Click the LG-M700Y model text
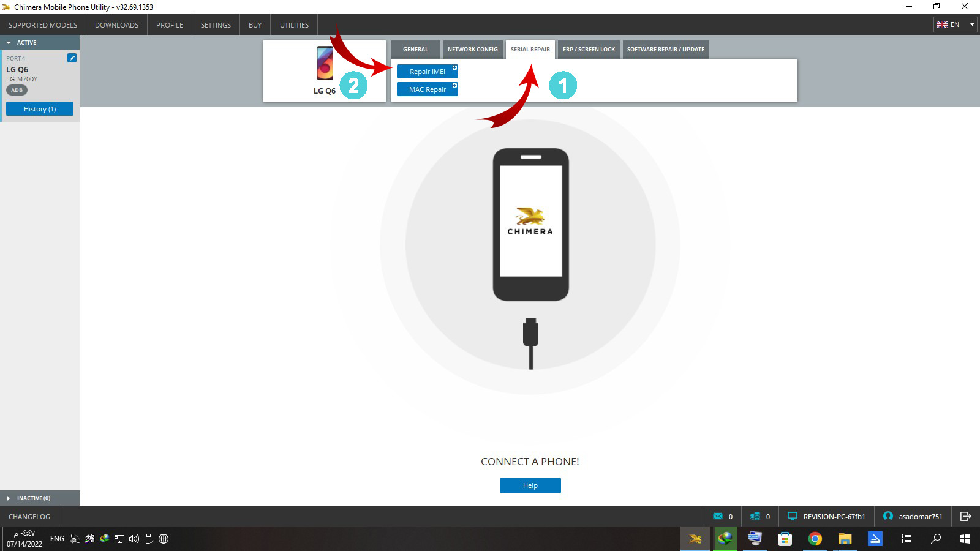Viewport: 980px width, 551px height. 22,79
